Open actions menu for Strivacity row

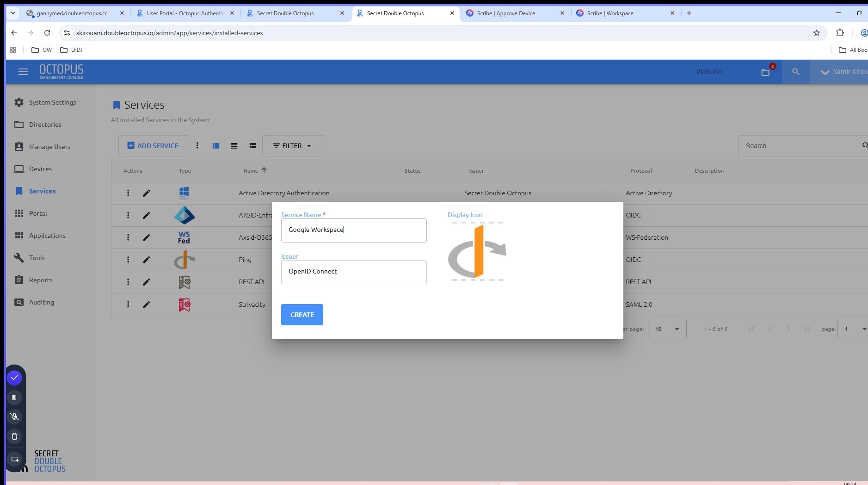click(128, 304)
